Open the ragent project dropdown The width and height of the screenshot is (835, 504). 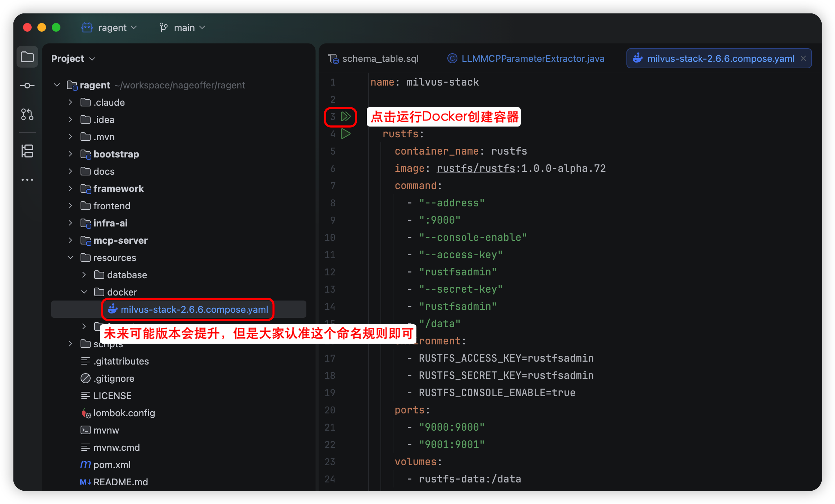click(112, 28)
